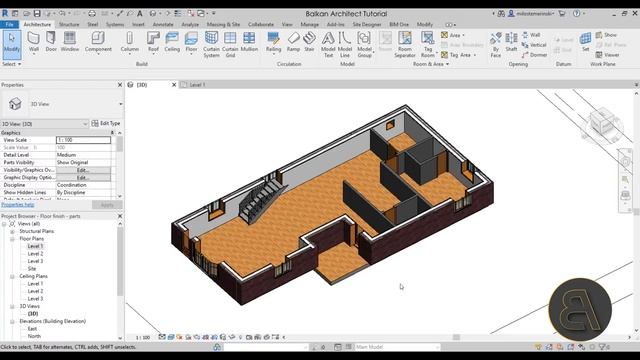640x360 pixels.
Task: Open the View ribbon tab
Action: pos(287,24)
